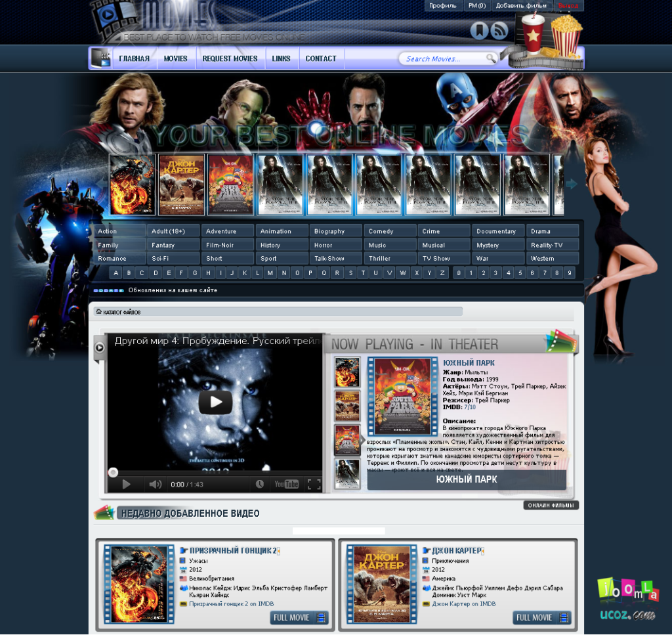Click the large South Park poster in Now Playing
672x635 pixels.
click(402, 397)
